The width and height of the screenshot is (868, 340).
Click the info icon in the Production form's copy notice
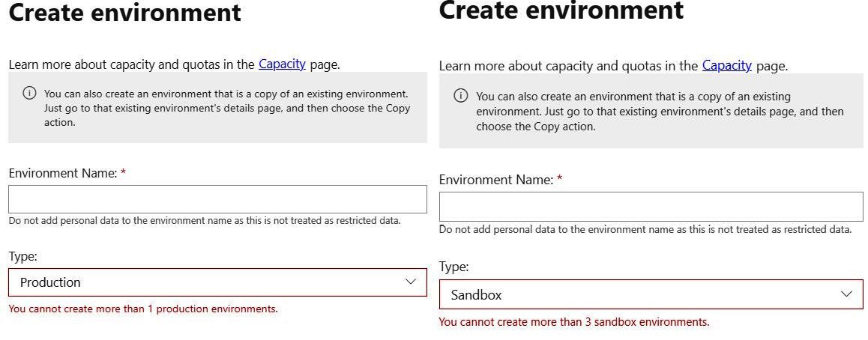[29, 93]
